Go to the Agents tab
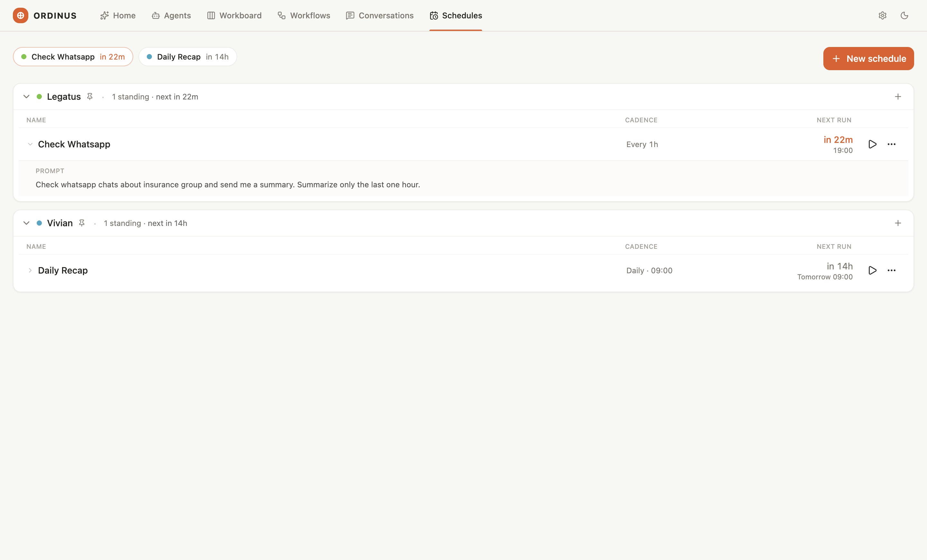The height and width of the screenshot is (560, 927). pos(171,15)
